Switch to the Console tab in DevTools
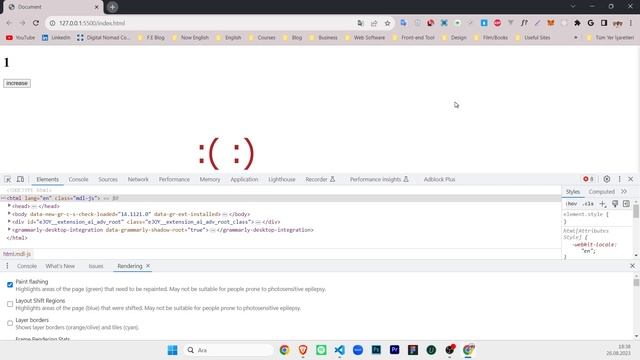This screenshot has width=640, height=360. (78, 179)
